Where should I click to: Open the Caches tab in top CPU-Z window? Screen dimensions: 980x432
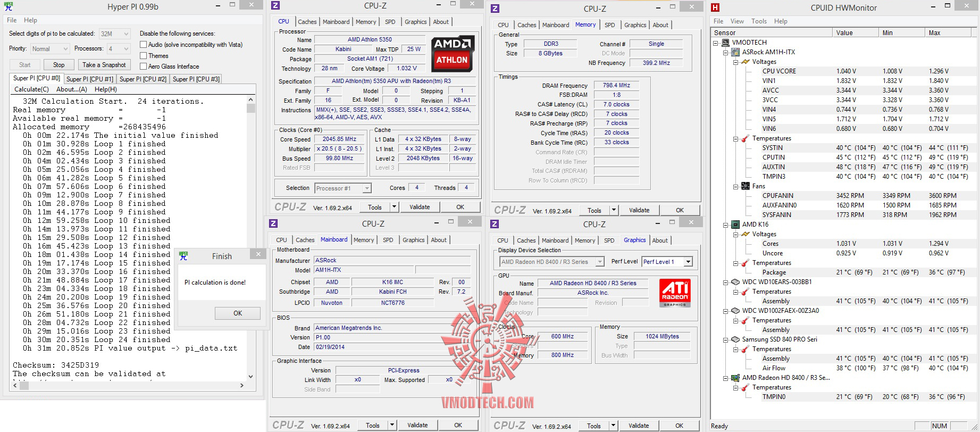(307, 22)
